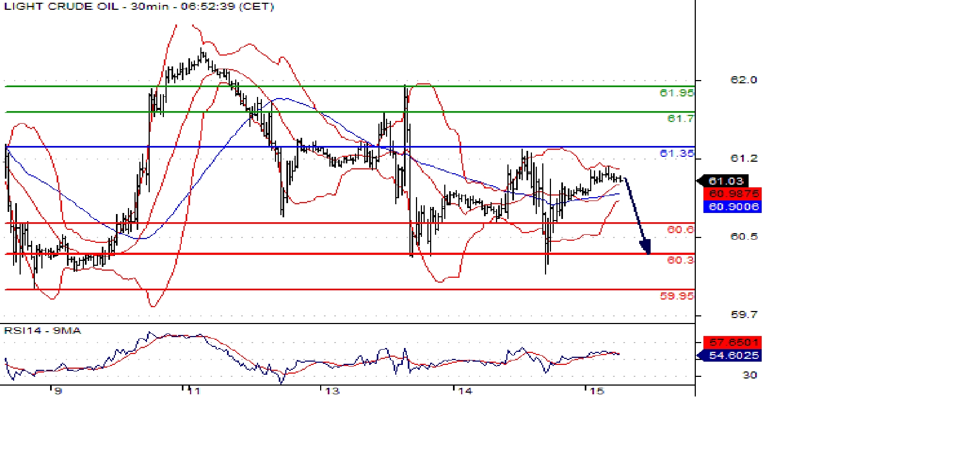Select the green 61.7 resistance level label
Viewport: 980px width, 476px height.
click(x=680, y=118)
